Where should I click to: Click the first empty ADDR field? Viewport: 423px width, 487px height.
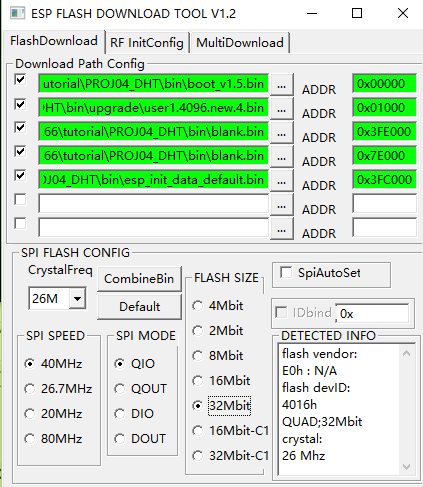click(x=384, y=203)
